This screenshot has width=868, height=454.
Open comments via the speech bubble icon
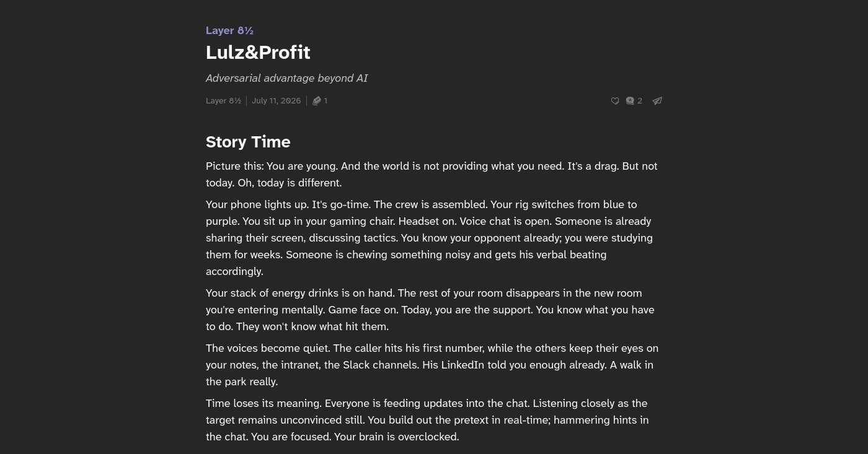click(630, 101)
